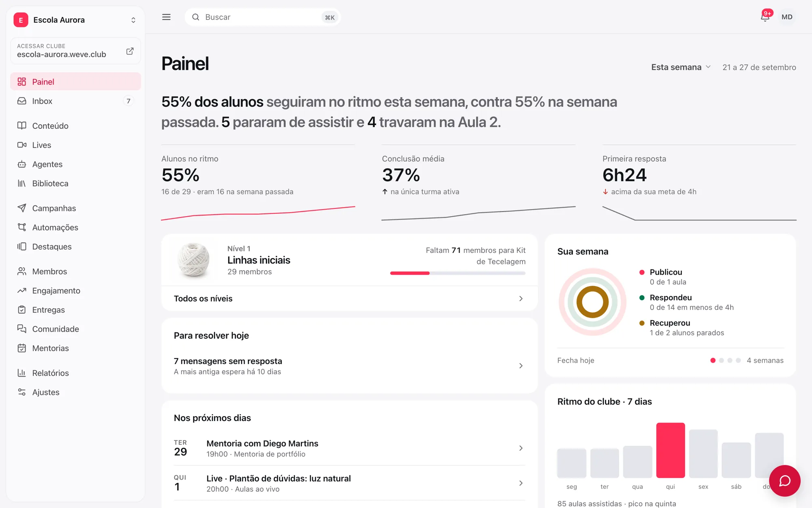Open the red chat support bubble
This screenshot has height=508, width=812.
784,481
